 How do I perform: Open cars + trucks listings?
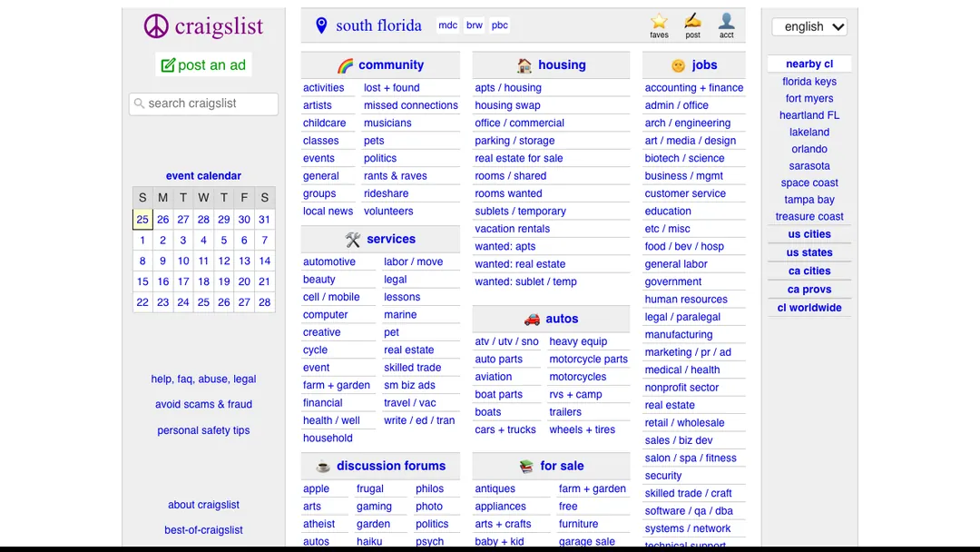pos(505,429)
